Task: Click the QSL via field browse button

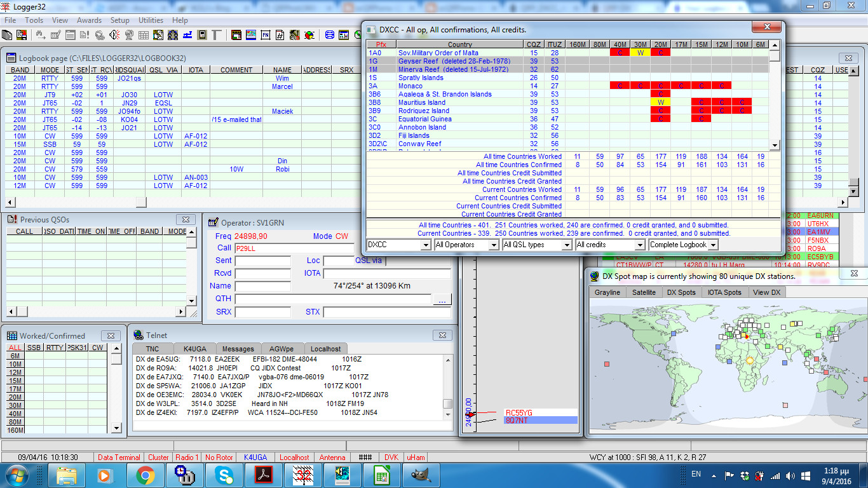Action: (x=442, y=301)
